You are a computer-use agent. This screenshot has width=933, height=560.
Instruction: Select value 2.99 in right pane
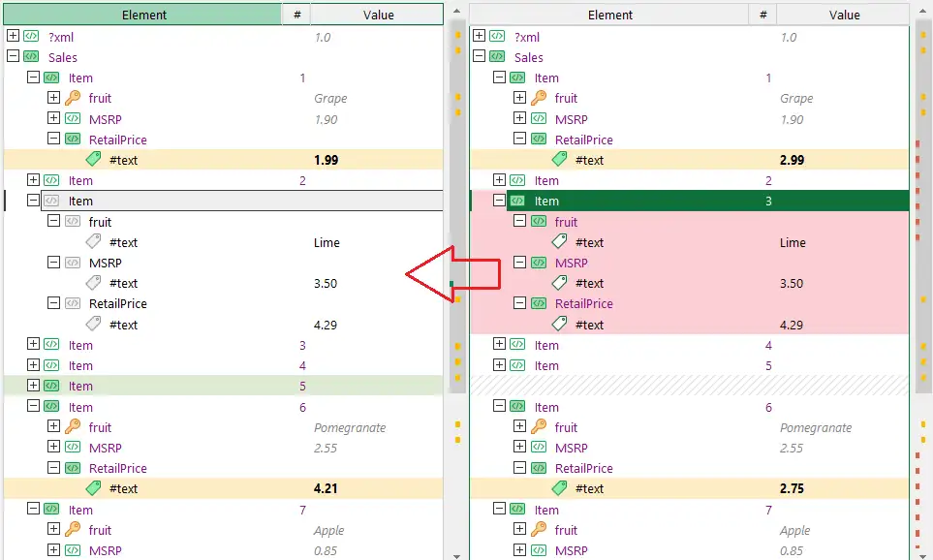(x=792, y=160)
